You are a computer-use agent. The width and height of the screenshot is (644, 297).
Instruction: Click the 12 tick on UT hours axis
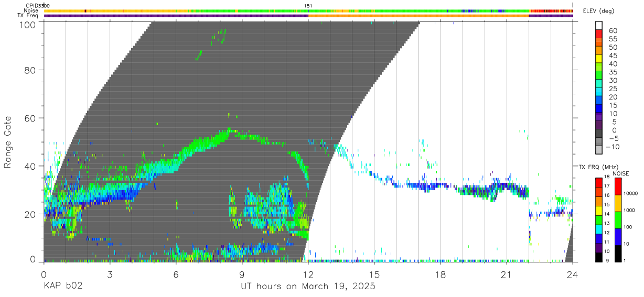(308, 274)
